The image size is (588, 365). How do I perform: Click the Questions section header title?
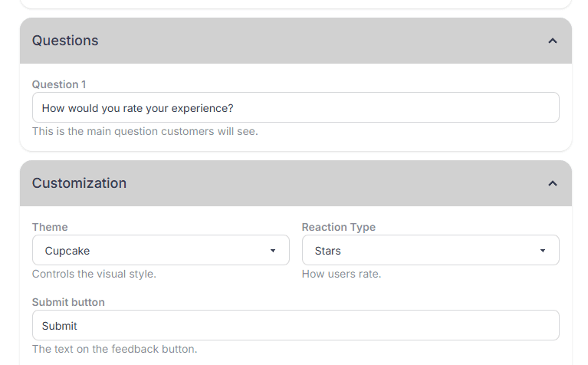tap(65, 41)
